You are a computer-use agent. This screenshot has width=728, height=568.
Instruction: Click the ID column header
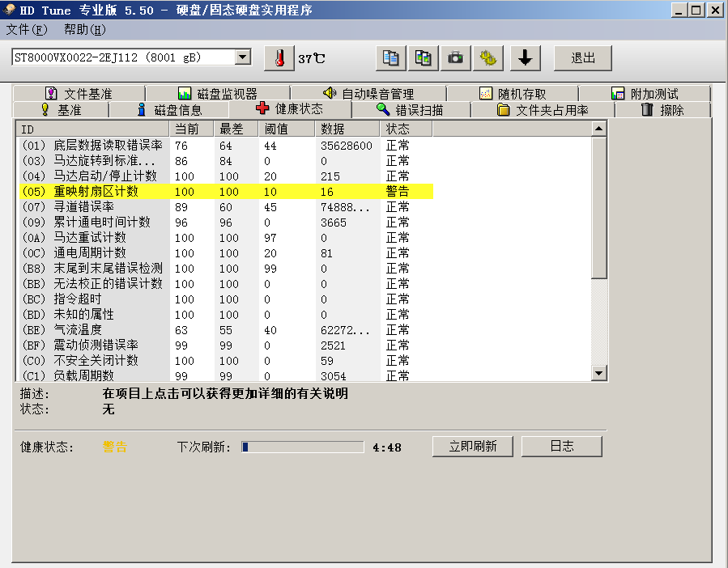click(x=92, y=129)
